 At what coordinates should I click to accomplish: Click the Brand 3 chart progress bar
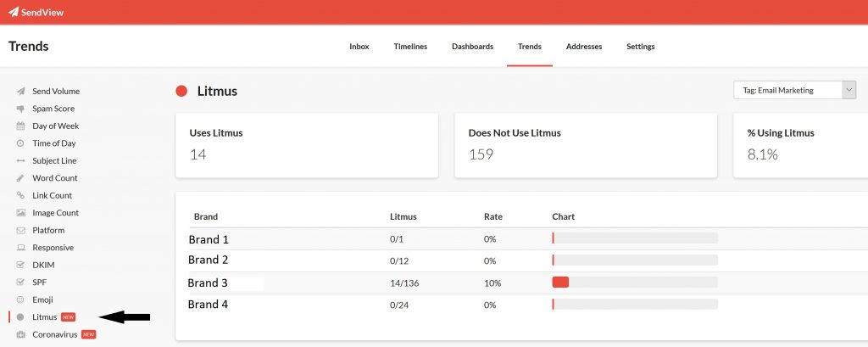point(634,282)
